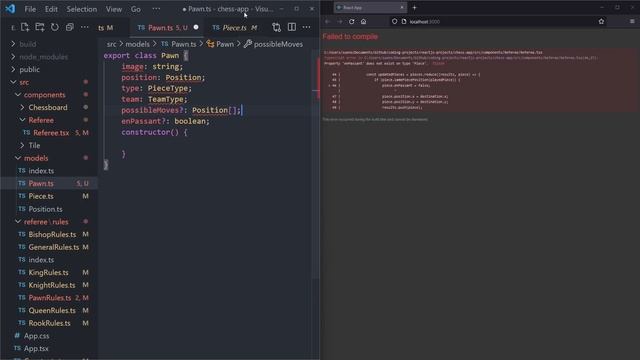Viewport: 640px width, 360px height.
Task: Click the 'Failed to compile' heading
Action: point(350,37)
